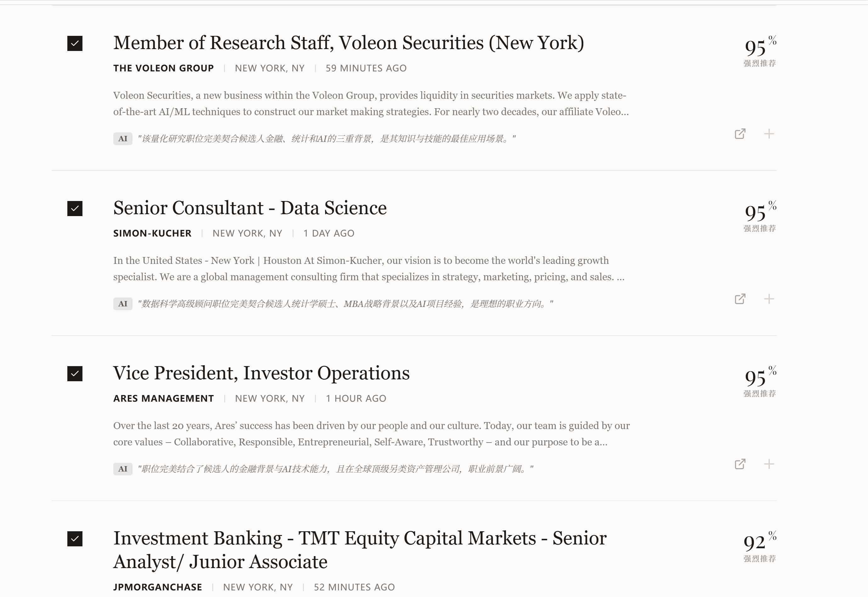Click Ares Management company name
Viewport: 868px width, 597px height.
[x=163, y=399]
